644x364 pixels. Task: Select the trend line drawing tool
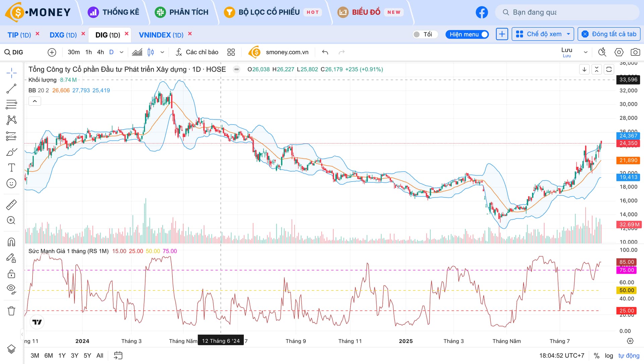point(11,89)
